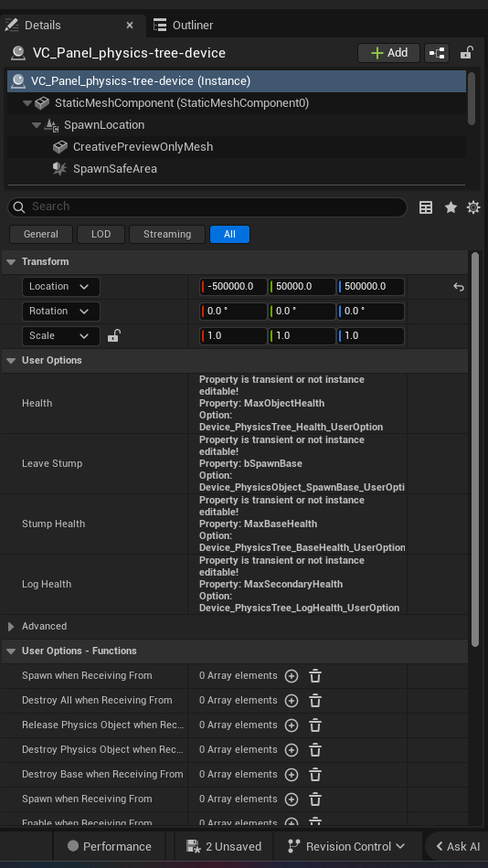Open the Revision Control dropdown
488x868 pixels.
click(x=347, y=846)
